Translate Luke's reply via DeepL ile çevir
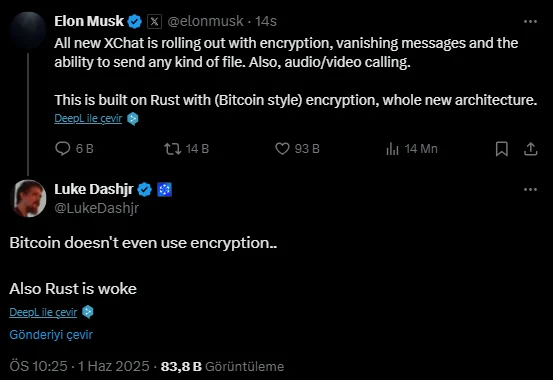 click(43, 312)
